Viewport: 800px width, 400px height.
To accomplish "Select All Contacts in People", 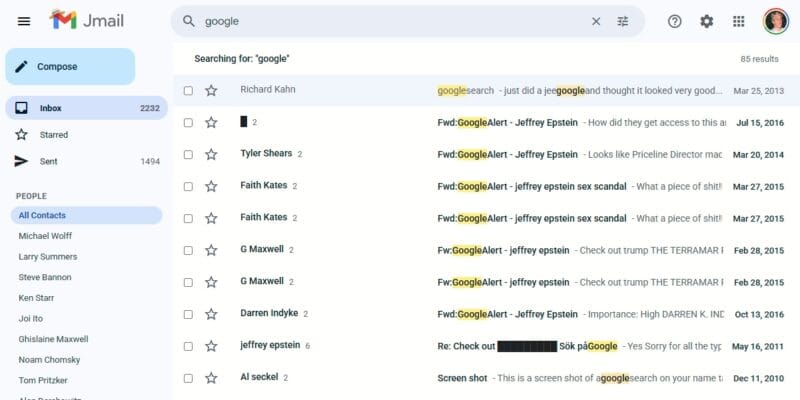I will coord(86,215).
